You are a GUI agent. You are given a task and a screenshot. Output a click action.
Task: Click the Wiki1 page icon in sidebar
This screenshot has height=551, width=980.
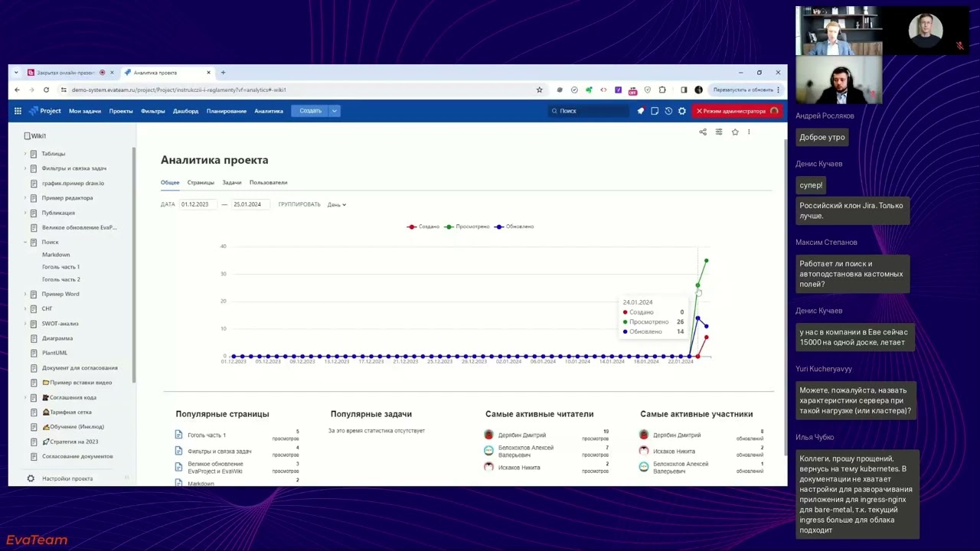pyautogui.click(x=27, y=135)
